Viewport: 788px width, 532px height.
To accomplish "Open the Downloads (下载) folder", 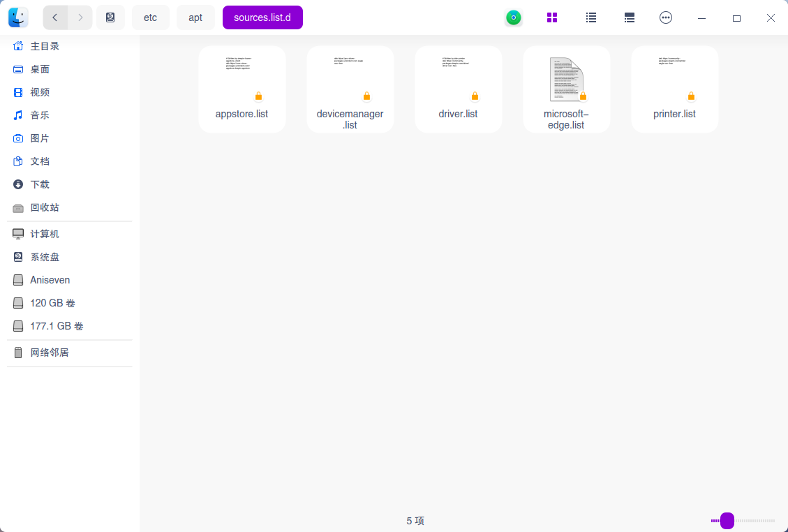I will coord(41,184).
